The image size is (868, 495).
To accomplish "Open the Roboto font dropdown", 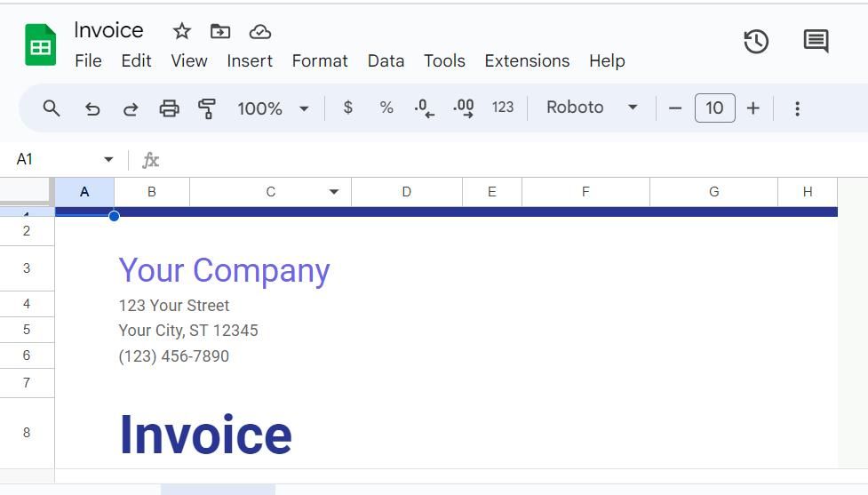I will 592,108.
